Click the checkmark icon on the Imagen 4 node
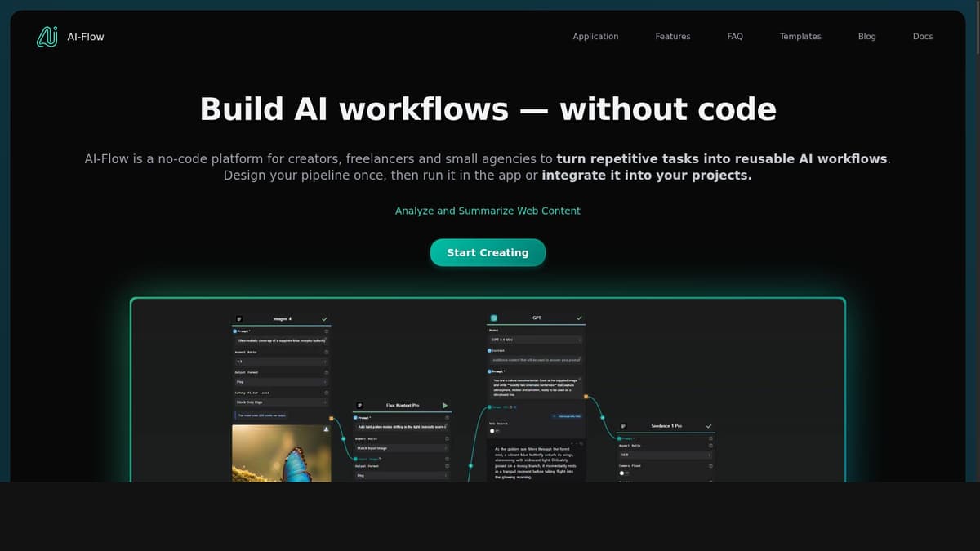Image resolution: width=980 pixels, height=551 pixels. pos(324,318)
